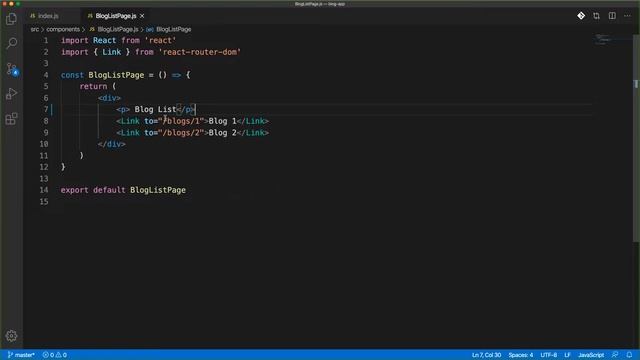
Task: Click the components breadcrumb
Action: click(x=63, y=29)
